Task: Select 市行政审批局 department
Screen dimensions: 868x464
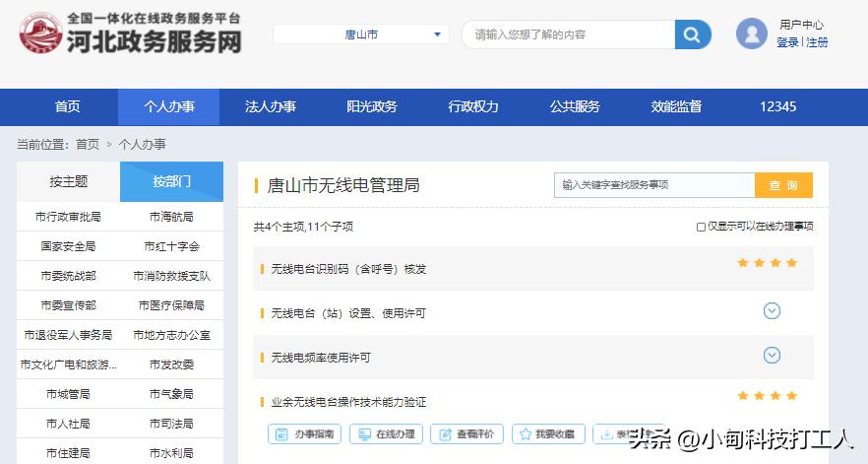Action: click(68, 217)
